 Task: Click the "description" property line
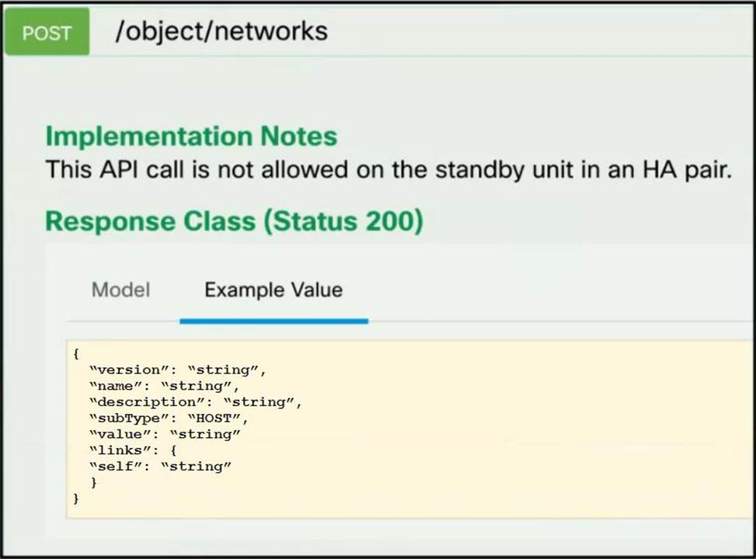(x=195, y=402)
